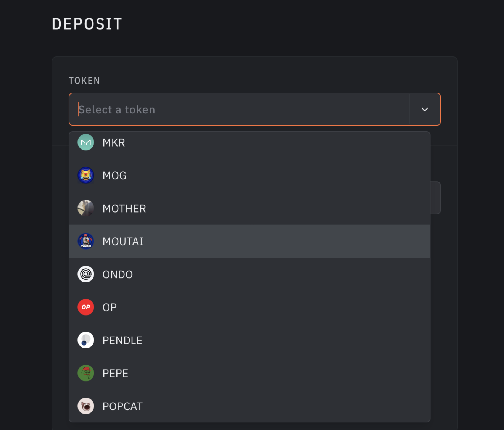This screenshot has width=504, height=430.
Task: Click the PEPE frog logo icon
Action: click(86, 373)
